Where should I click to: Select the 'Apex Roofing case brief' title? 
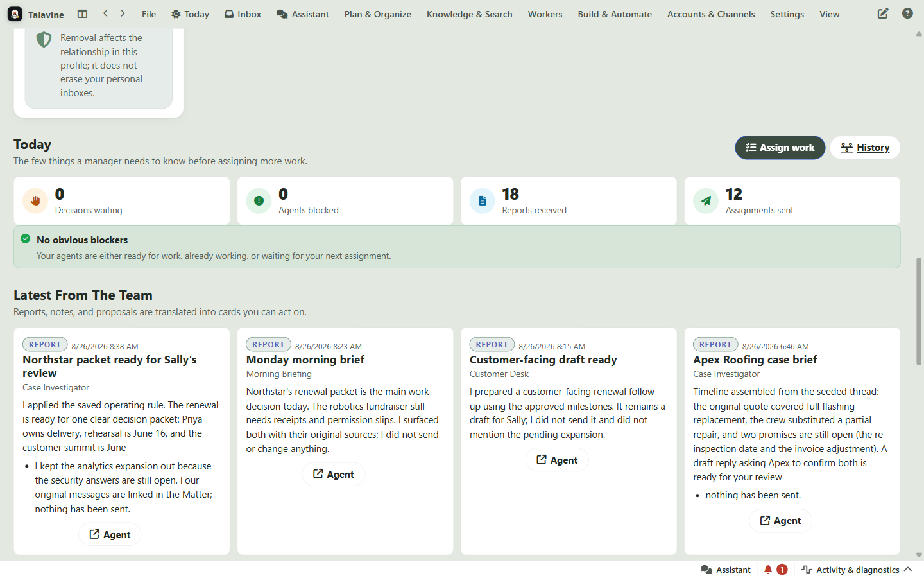[x=755, y=360]
